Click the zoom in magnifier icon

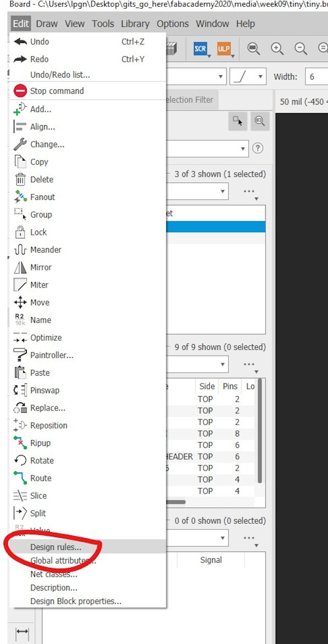click(x=277, y=48)
